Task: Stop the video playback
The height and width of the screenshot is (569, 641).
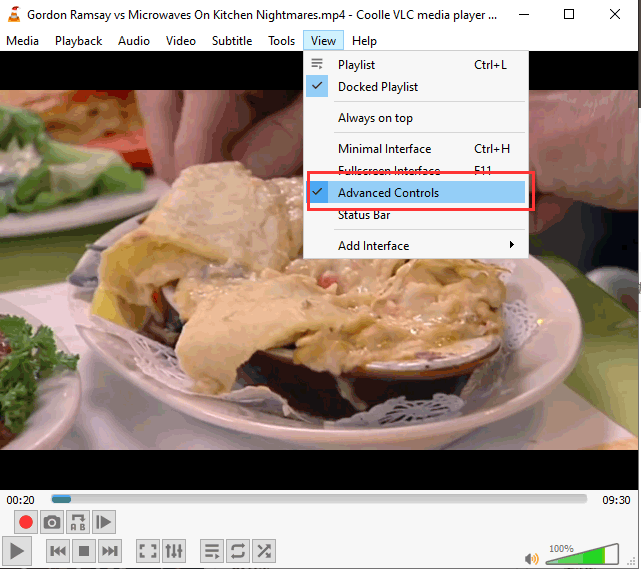Action: click(x=84, y=551)
